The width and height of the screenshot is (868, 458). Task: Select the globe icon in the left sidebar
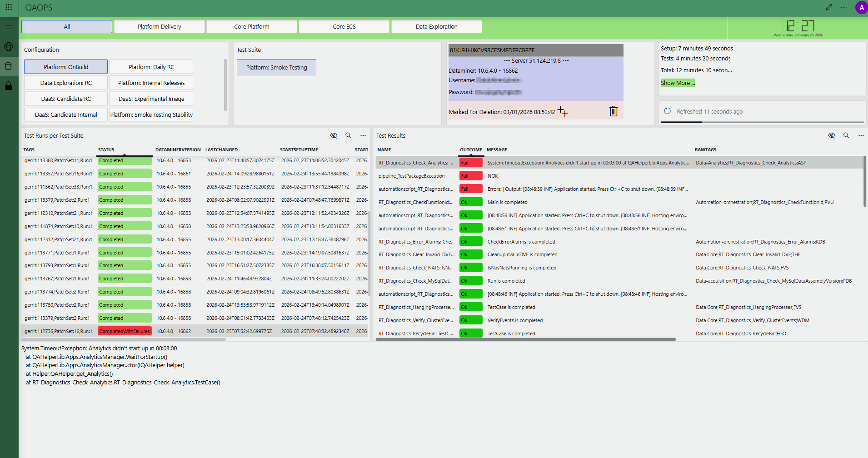8,46
